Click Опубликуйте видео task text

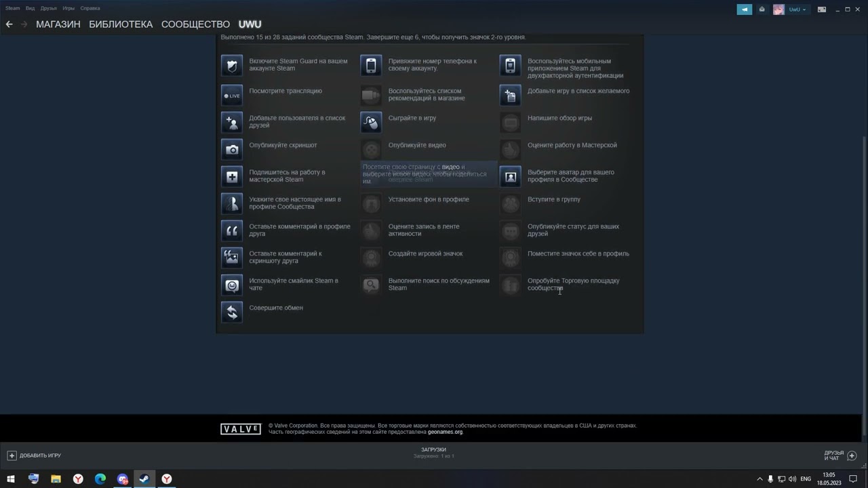click(417, 145)
